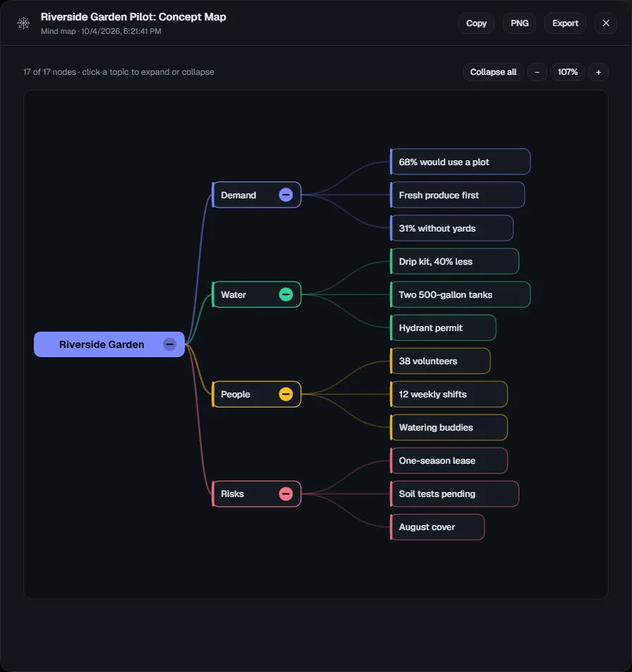This screenshot has width=632, height=672.
Task: Click the "Two 500-gallon tanks" node
Action: [x=461, y=294]
